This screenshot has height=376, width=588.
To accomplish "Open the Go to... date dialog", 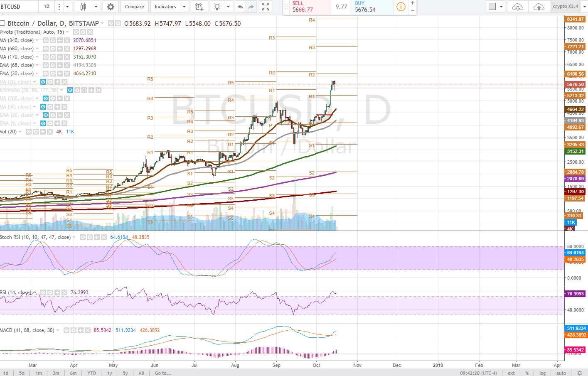I will 163,373.
